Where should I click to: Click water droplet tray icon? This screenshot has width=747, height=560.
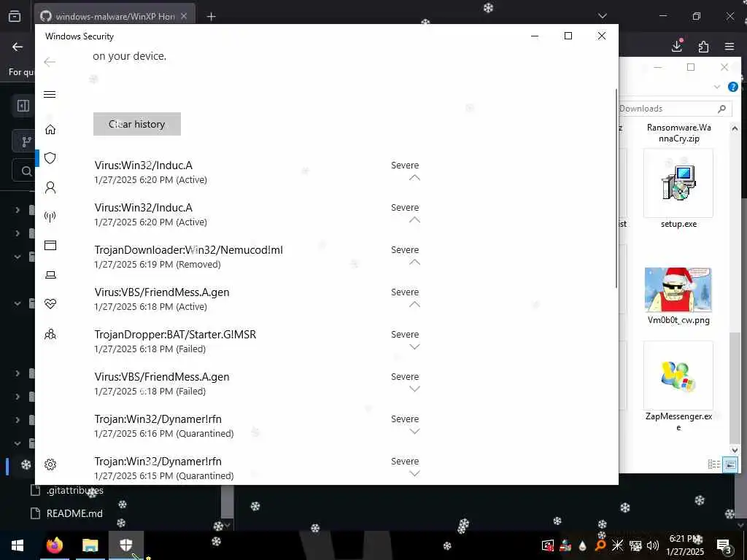583,545
